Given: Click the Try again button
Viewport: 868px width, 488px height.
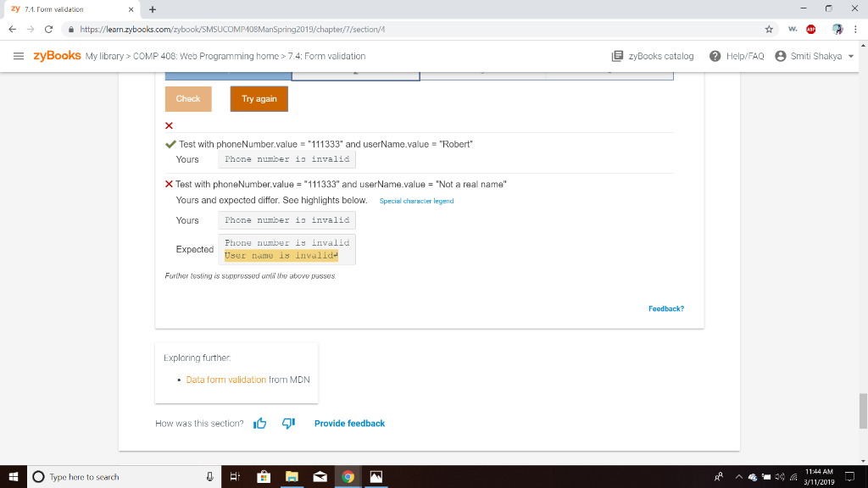Looking at the screenshot, I should point(258,98).
